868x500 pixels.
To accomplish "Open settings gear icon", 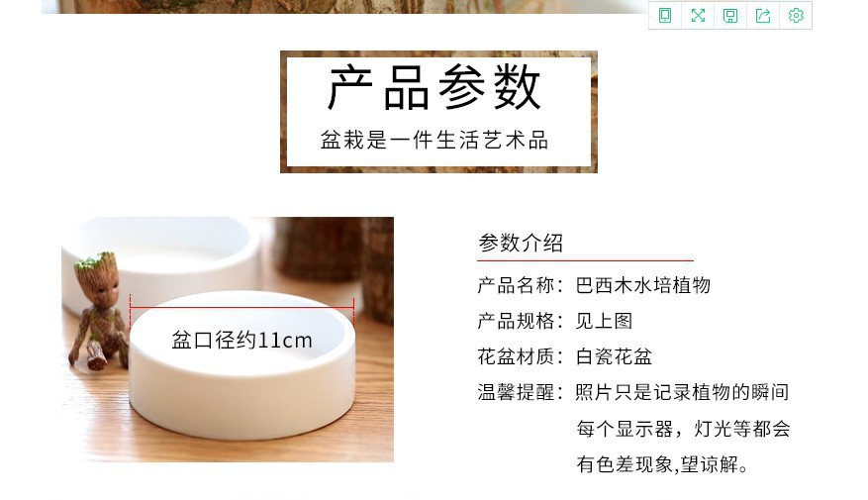I will [x=796, y=16].
